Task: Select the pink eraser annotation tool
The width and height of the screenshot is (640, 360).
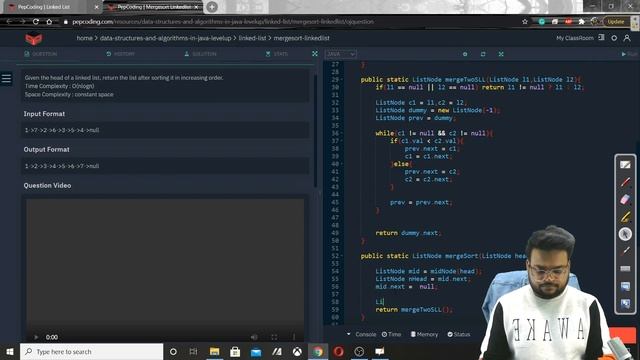Action: (625, 199)
